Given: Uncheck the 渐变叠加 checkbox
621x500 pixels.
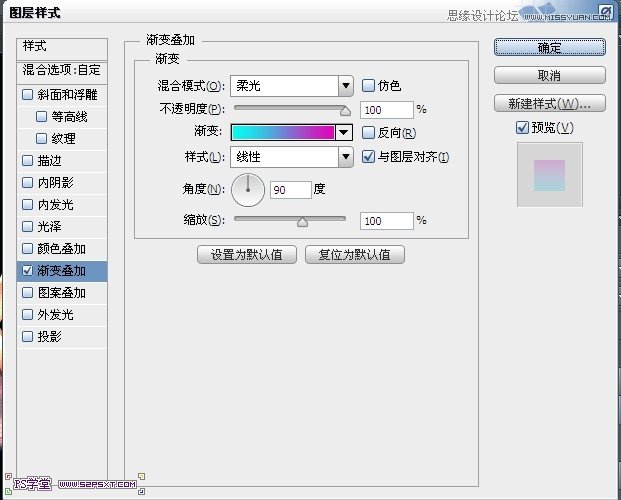Looking at the screenshot, I should coord(27,271).
